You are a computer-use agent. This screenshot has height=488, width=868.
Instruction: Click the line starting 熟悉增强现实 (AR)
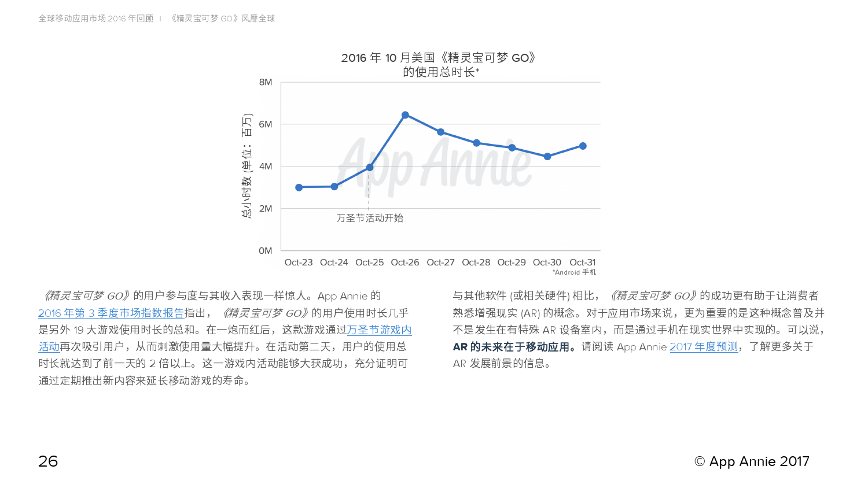point(638,313)
